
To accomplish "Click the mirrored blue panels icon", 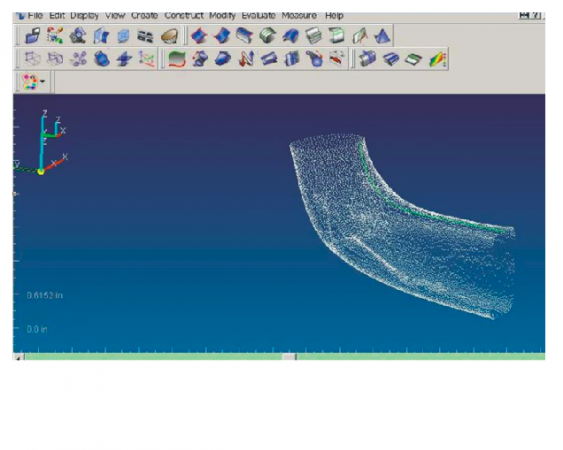I will [x=101, y=36].
